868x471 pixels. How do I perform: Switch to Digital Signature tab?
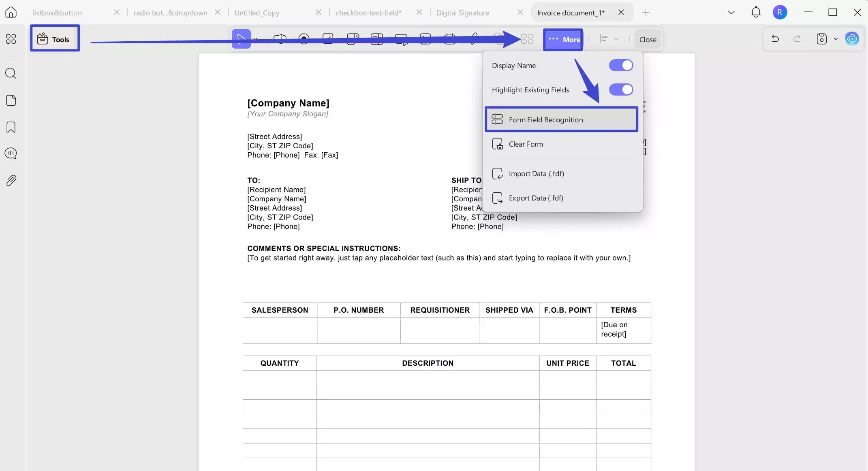point(462,13)
